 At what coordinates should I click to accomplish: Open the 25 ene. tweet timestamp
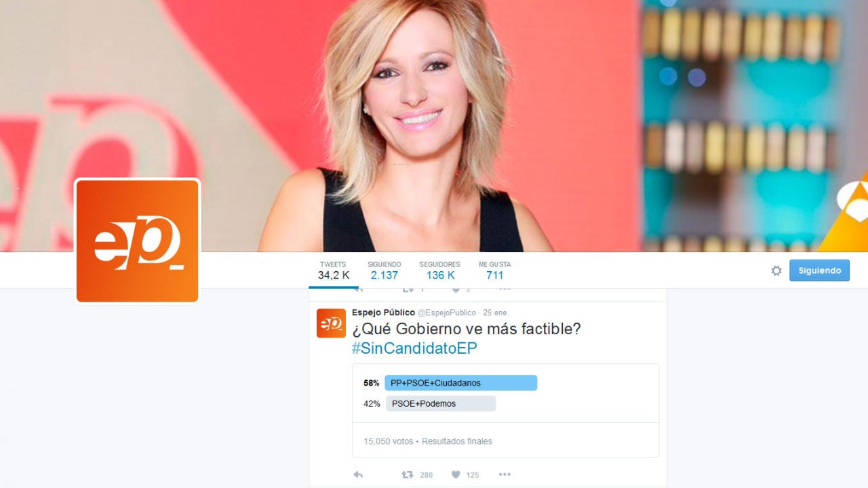496,313
